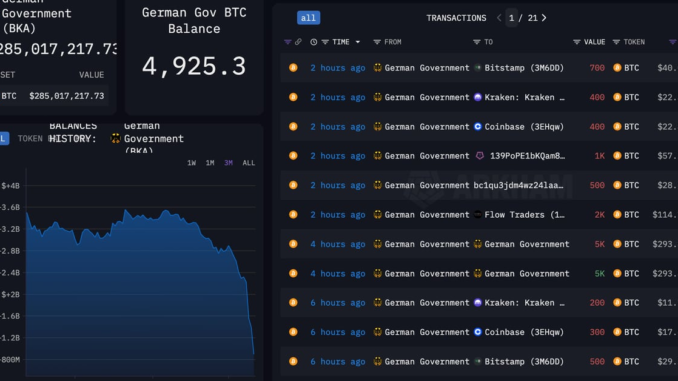Go to previous transactions page arrow
Screen dimensions: 678x381
(499, 18)
